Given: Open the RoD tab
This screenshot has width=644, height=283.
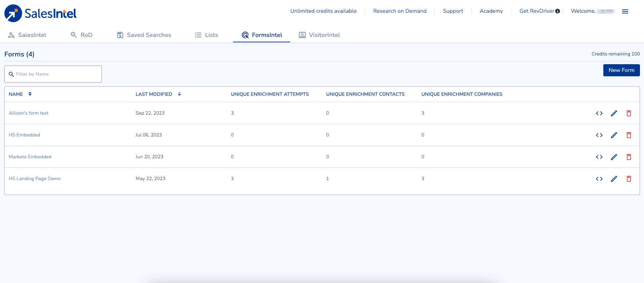Looking at the screenshot, I should [x=81, y=35].
